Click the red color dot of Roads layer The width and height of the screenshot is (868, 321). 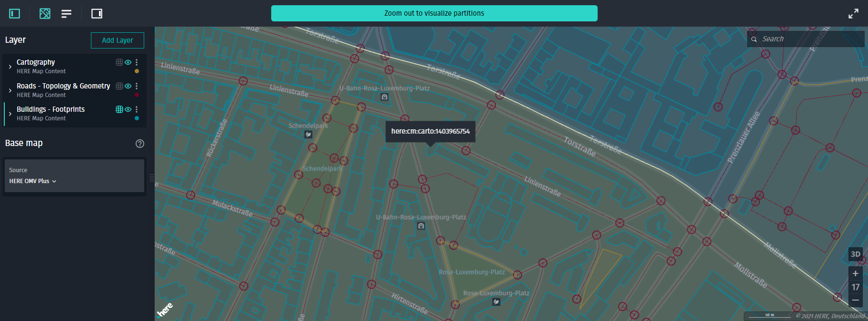(x=137, y=95)
